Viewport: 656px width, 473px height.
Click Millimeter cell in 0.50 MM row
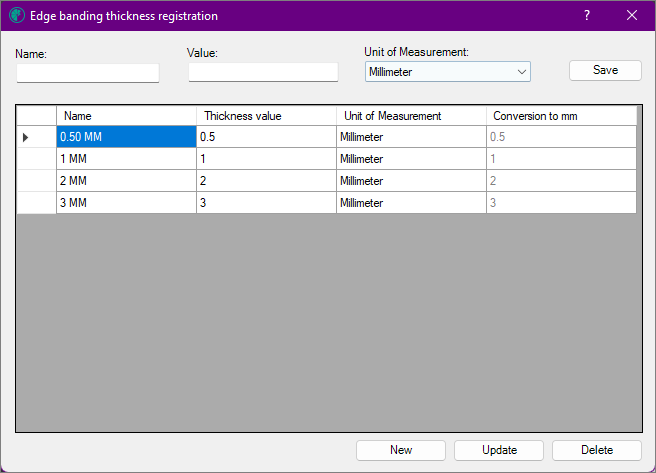[x=412, y=137]
